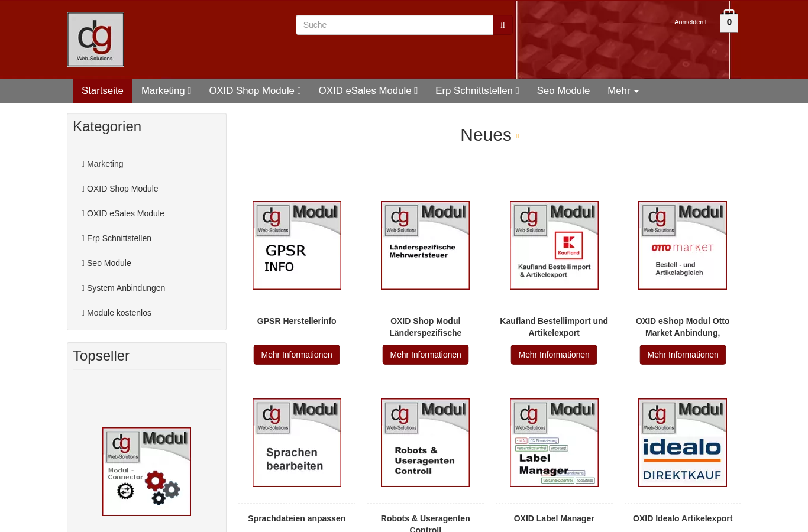The height and width of the screenshot is (532, 808).
Task: Expand the Marketing navigation menu
Action: coord(166,91)
